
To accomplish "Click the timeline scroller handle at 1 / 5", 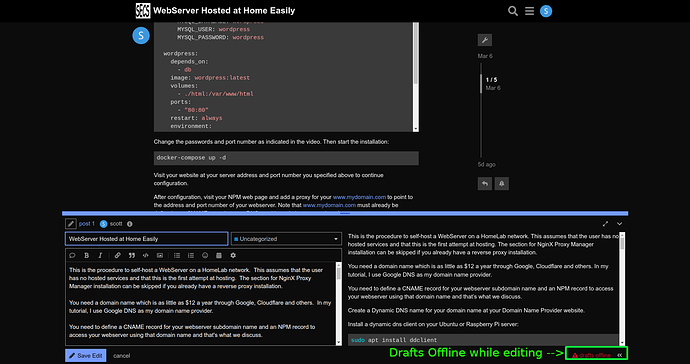I will pyautogui.click(x=481, y=84).
